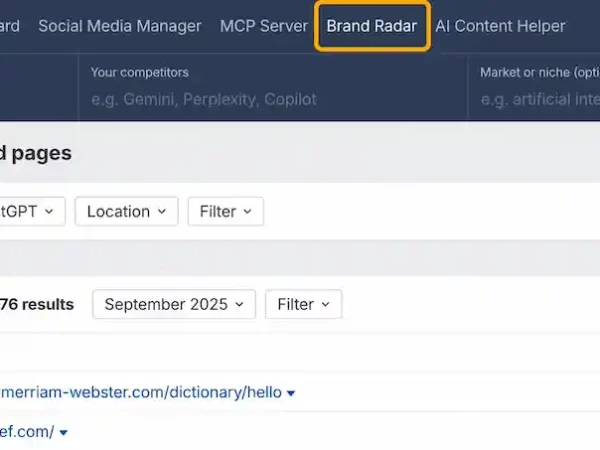
Task: Open the merriam-webster.com/dictionary/hello link
Action: point(140,392)
